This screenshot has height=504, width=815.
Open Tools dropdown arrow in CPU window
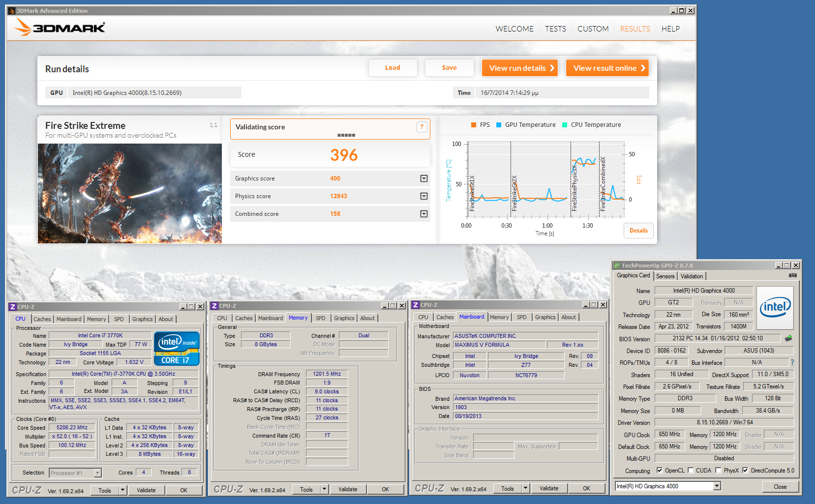122,490
